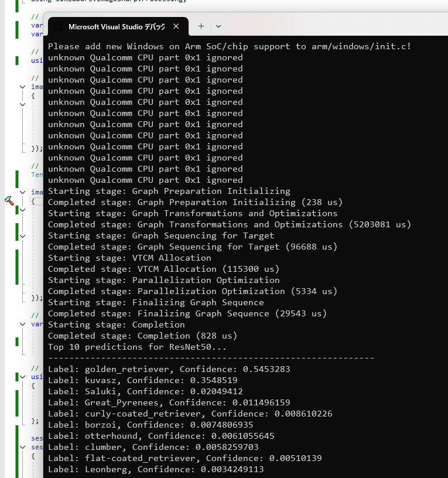The width and height of the screenshot is (448, 478).
Task: Open the terminal profile dropdown chevron
Action: (218, 26)
